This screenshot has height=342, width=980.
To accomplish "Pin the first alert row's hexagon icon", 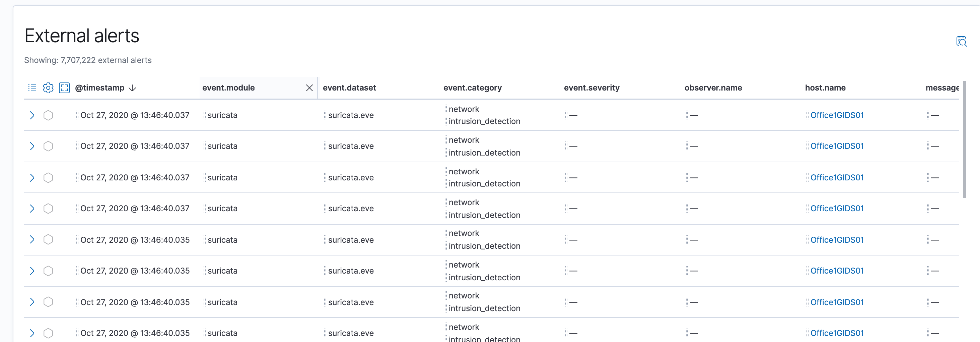I will pos(48,115).
